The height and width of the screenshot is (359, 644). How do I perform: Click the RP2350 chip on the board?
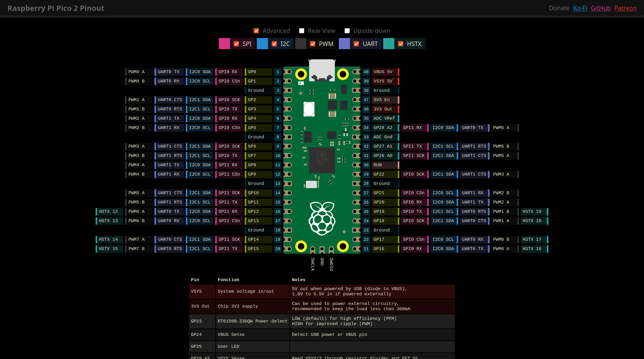coord(322,160)
